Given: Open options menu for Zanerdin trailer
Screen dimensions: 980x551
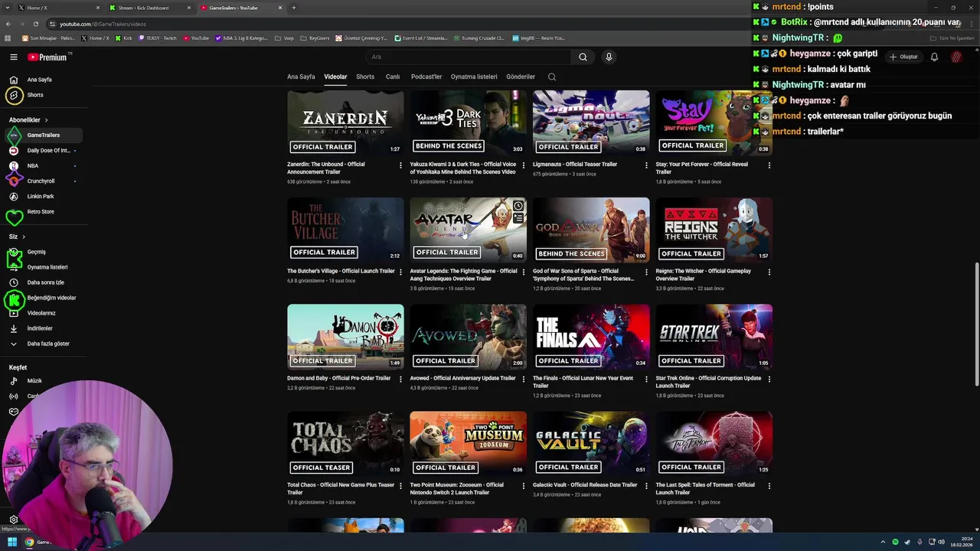Looking at the screenshot, I should [400, 165].
